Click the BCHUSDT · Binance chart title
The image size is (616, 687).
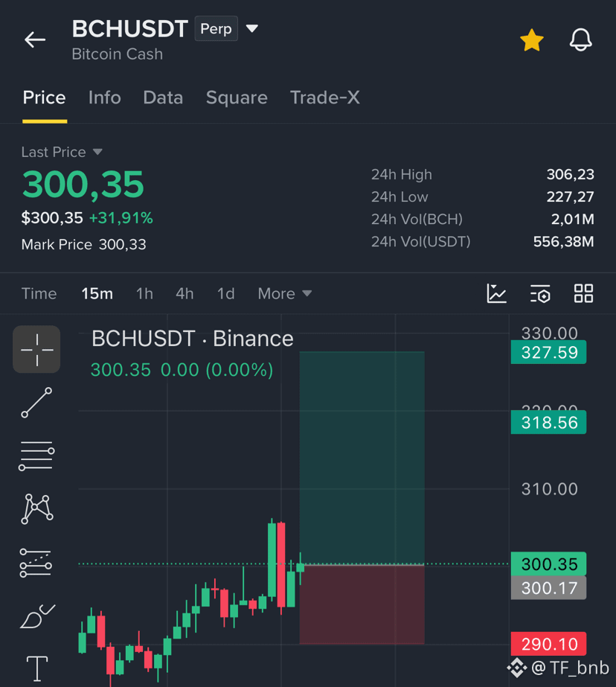coord(192,339)
